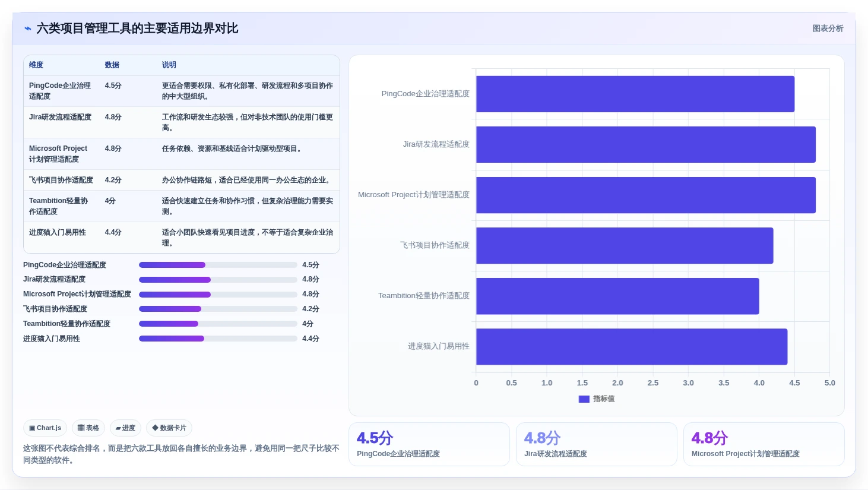Select the 进度 chip
Image resolution: width=868 pixels, height=490 pixels.
125,428
